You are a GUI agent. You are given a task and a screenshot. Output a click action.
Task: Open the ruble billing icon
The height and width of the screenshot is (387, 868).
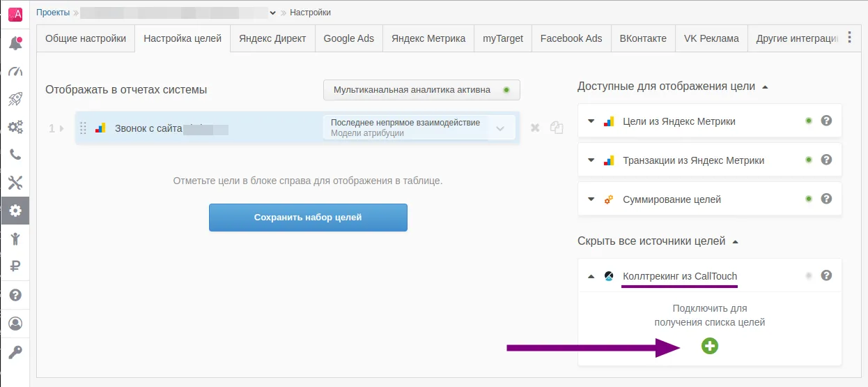(15, 266)
